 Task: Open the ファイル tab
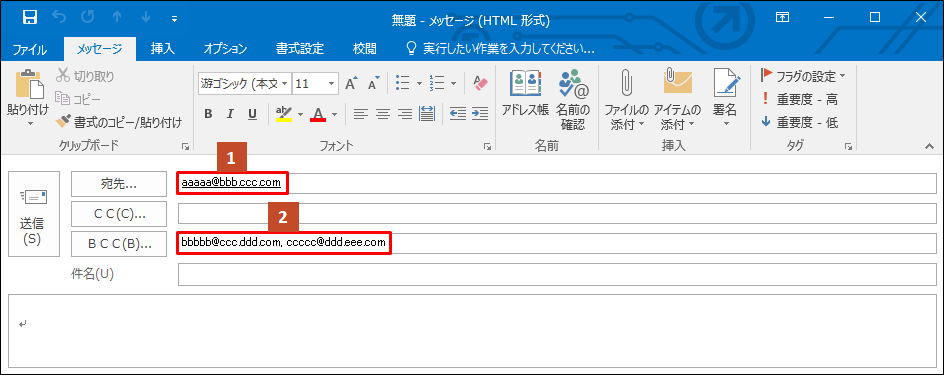point(30,49)
